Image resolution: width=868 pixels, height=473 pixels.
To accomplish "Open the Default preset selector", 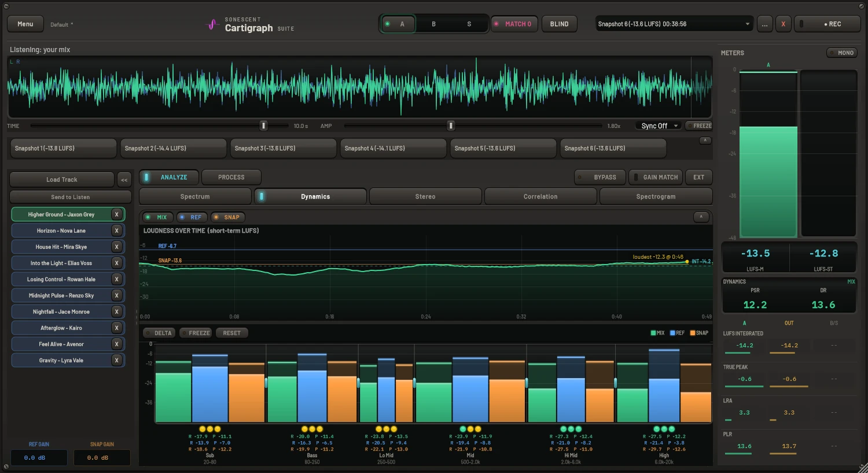I will pyautogui.click(x=62, y=24).
